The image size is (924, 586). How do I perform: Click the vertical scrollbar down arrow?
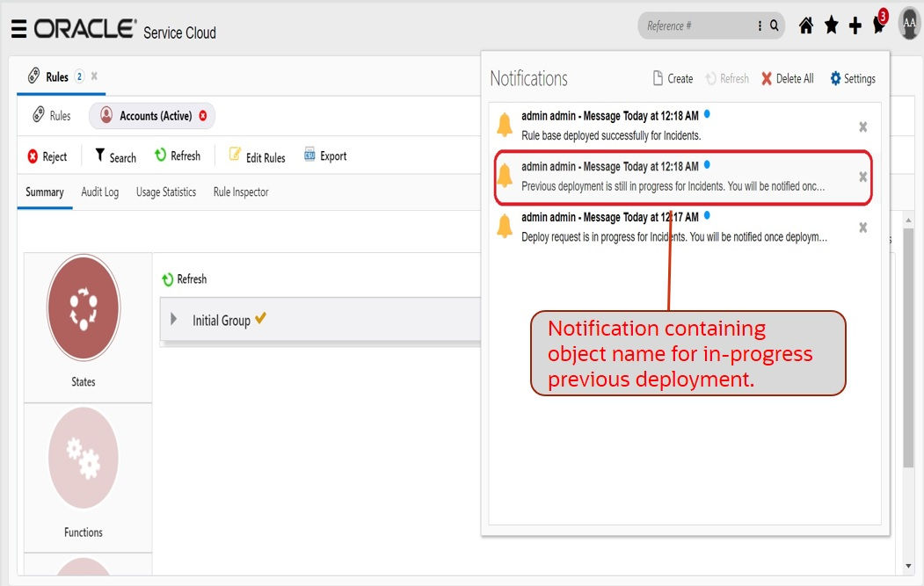pyautogui.click(x=909, y=567)
